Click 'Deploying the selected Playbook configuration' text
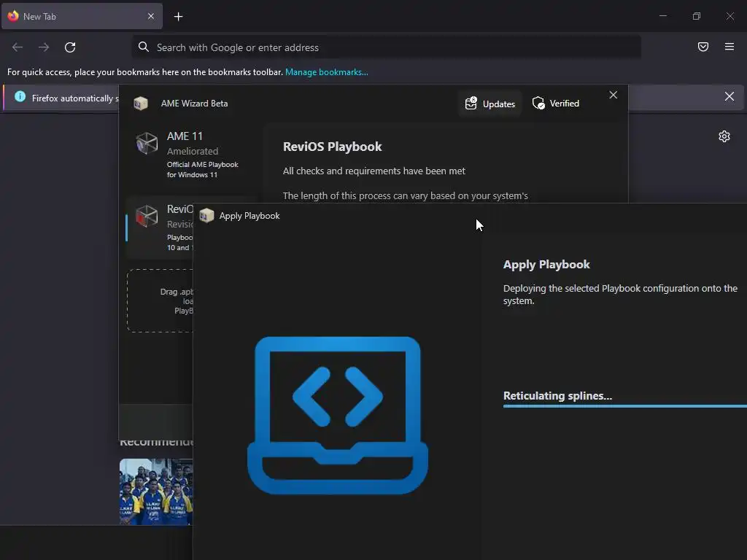The height and width of the screenshot is (560, 747). [x=620, y=295]
